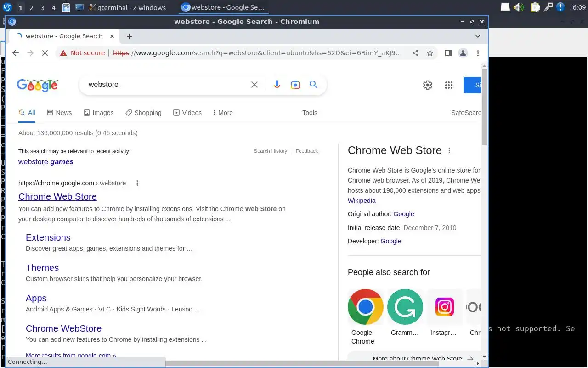Open the webstore games suggestion
The width and height of the screenshot is (588, 368).
click(x=46, y=161)
